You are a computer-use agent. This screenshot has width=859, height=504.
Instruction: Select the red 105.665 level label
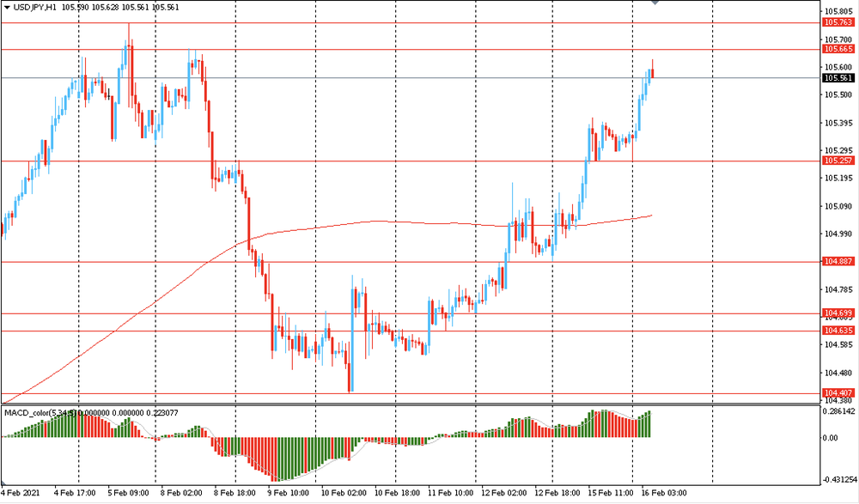[838, 49]
